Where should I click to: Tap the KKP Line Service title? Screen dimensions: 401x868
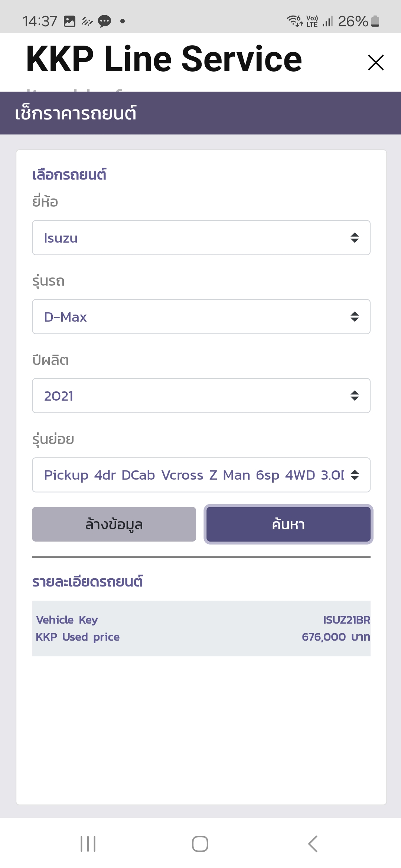pos(164,59)
